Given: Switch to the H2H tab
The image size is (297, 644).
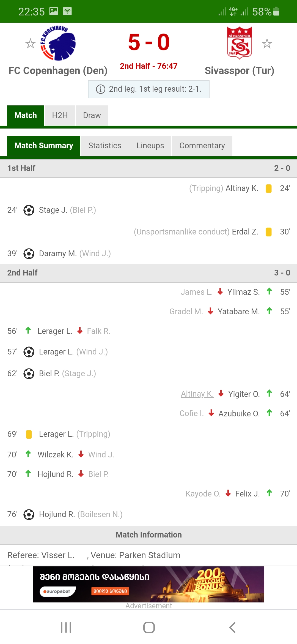Looking at the screenshot, I should pyautogui.click(x=60, y=115).
